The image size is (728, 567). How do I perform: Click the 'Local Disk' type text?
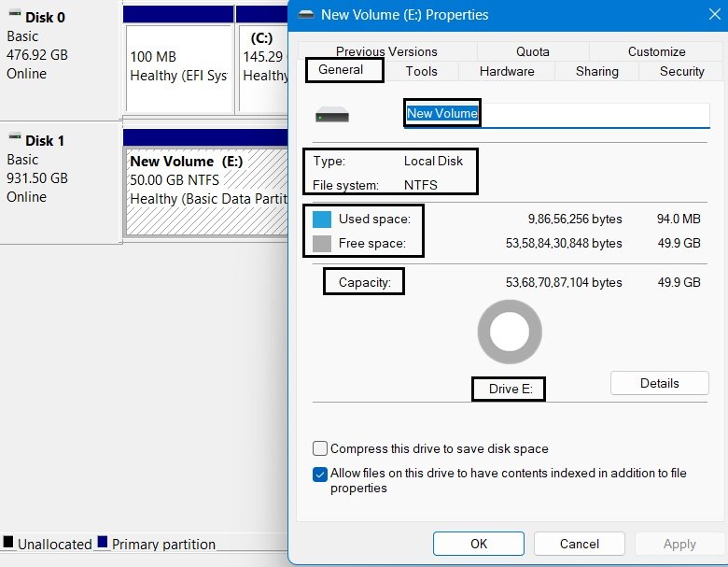point(433,161)
